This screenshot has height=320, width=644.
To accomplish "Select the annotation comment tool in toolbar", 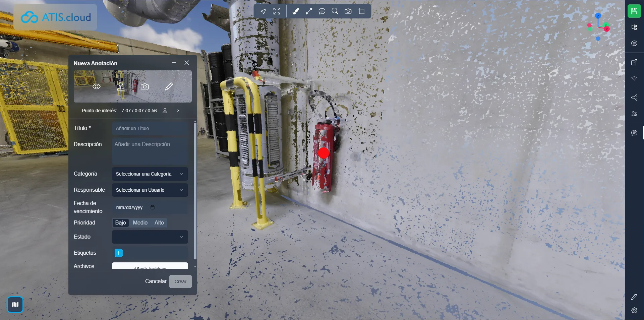I will (322, 11).
